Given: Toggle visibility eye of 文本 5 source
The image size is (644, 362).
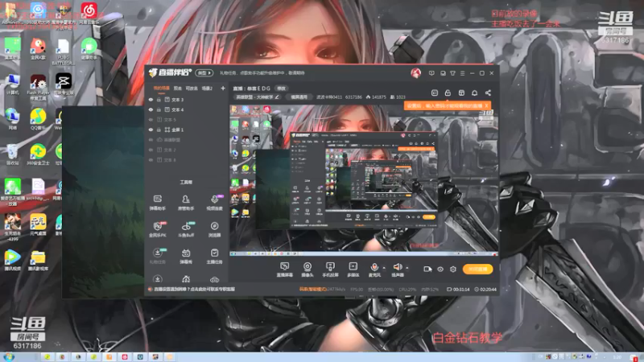Looking at the screenshot, I should tap(151, 120).
